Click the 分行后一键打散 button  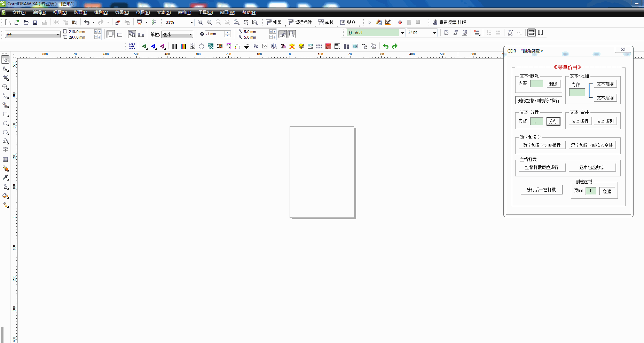tap(541, 190)
